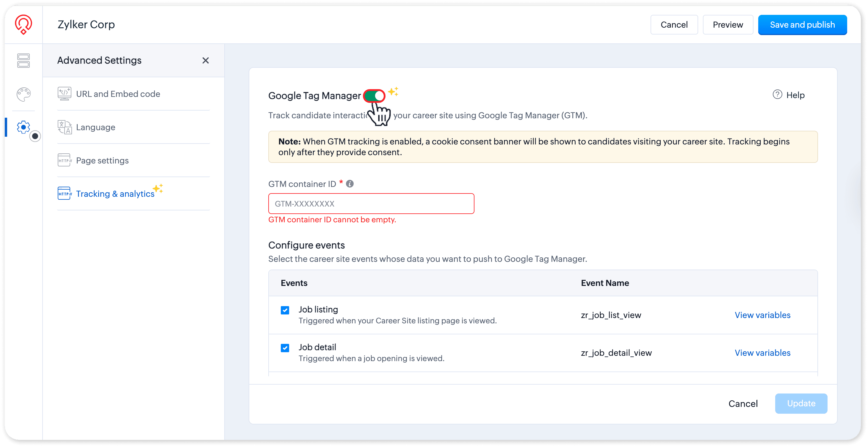Screen dimensions: 868x447
Task: Click the info icon beside GTM container ID
Action: tap(350, 184)
